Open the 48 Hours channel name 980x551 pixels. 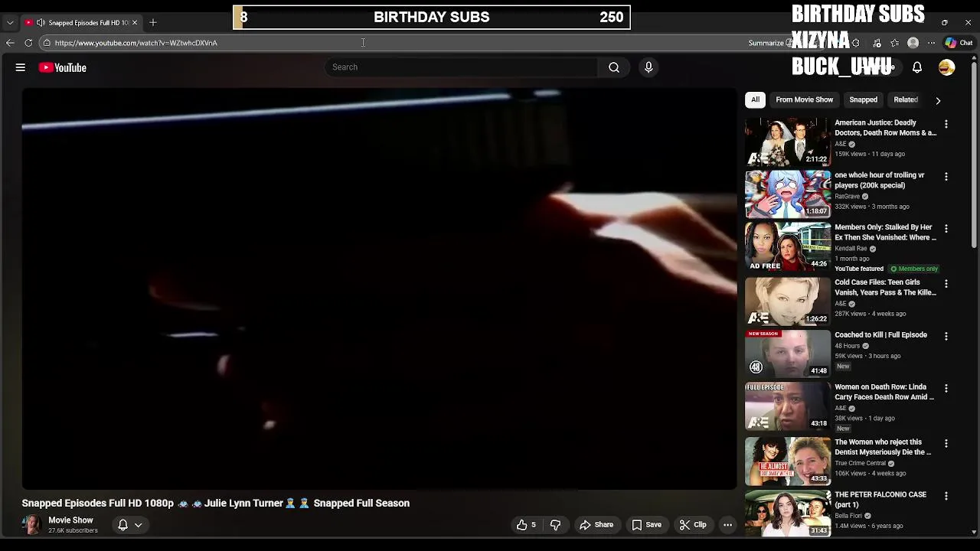click(847, 346)
